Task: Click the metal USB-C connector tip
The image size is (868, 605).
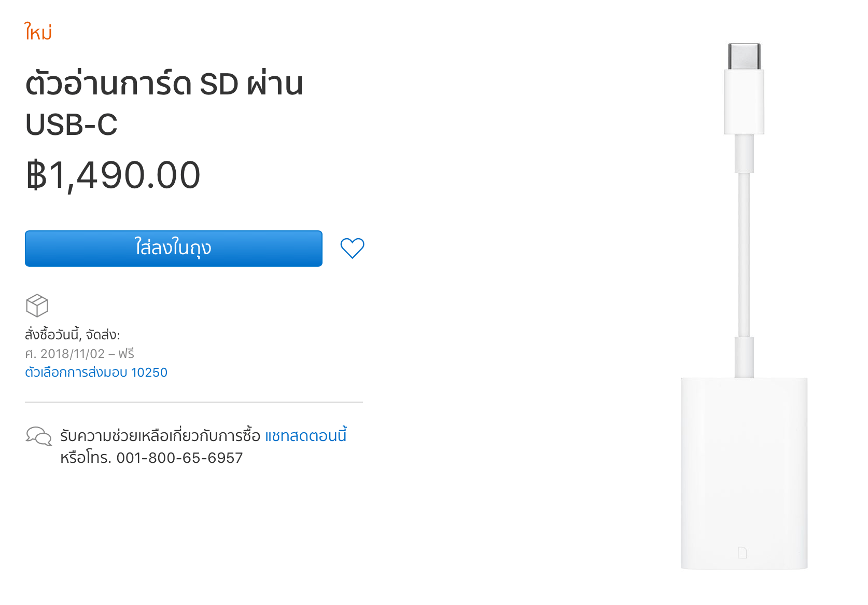Action: click(x=744, y=56)
